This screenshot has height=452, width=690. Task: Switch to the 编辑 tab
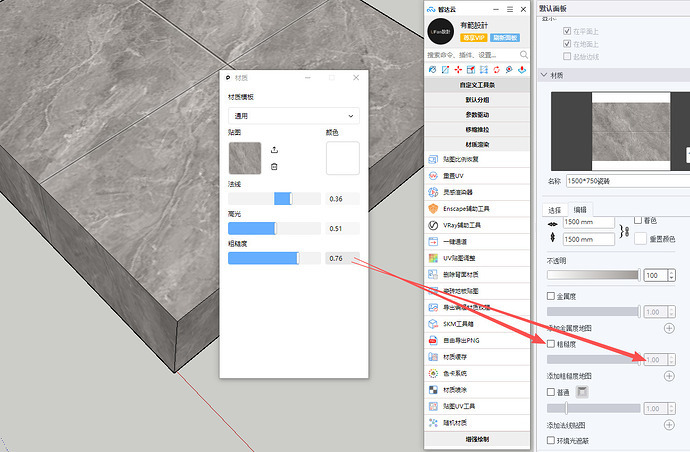(580, 209)
